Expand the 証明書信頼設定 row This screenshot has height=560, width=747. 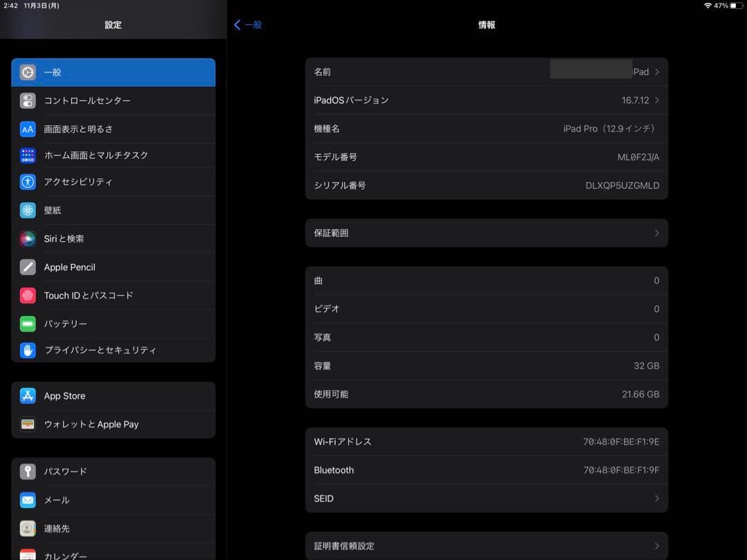coord(486,545)
